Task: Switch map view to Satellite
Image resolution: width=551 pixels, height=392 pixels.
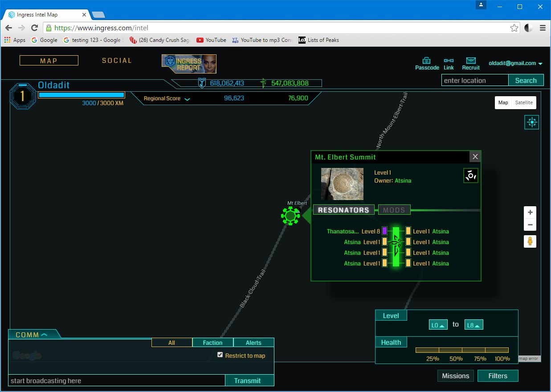Action: click(524, 102)
